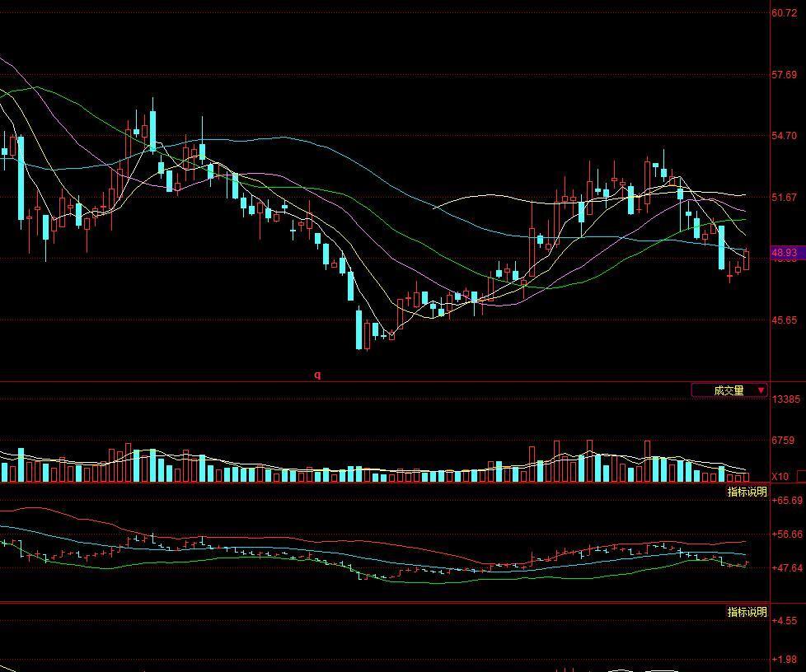Click the 60.72 price axis label
This screenshot has height=672, width=806.
785,13
